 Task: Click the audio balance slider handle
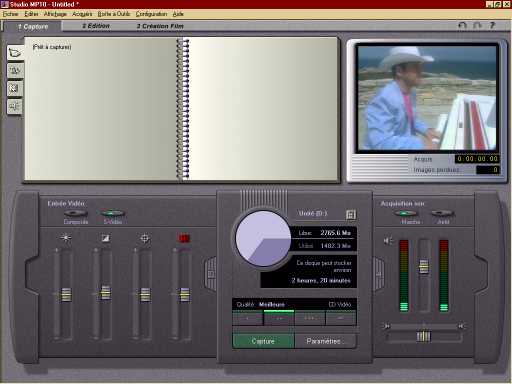tap(423, 336)
